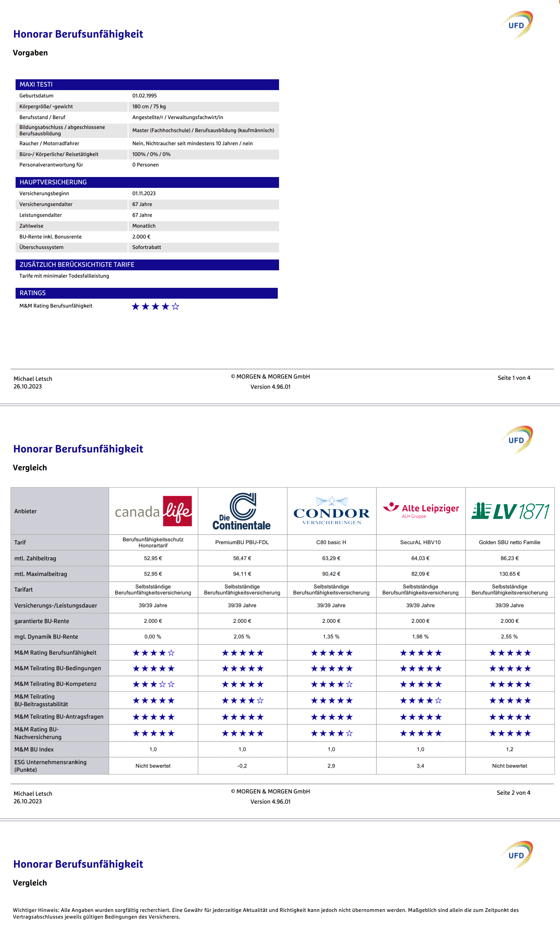Click LV 1871 monthly payment 86,23 €

coord(510,558)
